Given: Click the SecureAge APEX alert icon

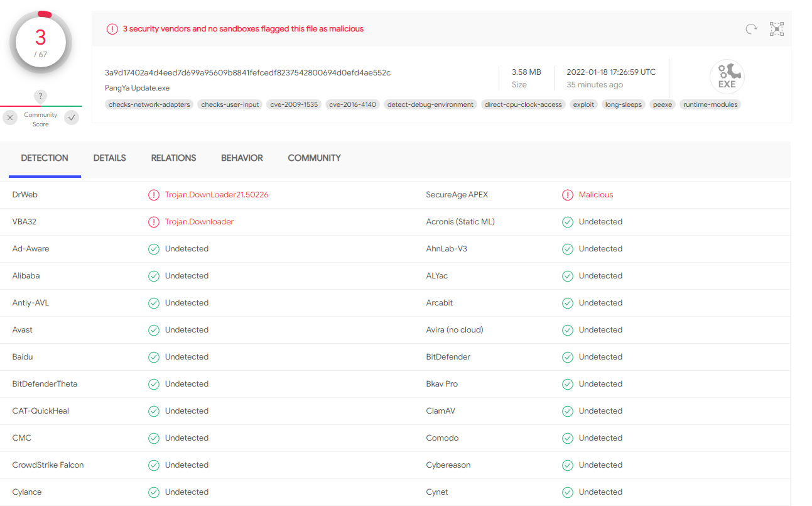Looking at the screenshot, I should point(568,195).
